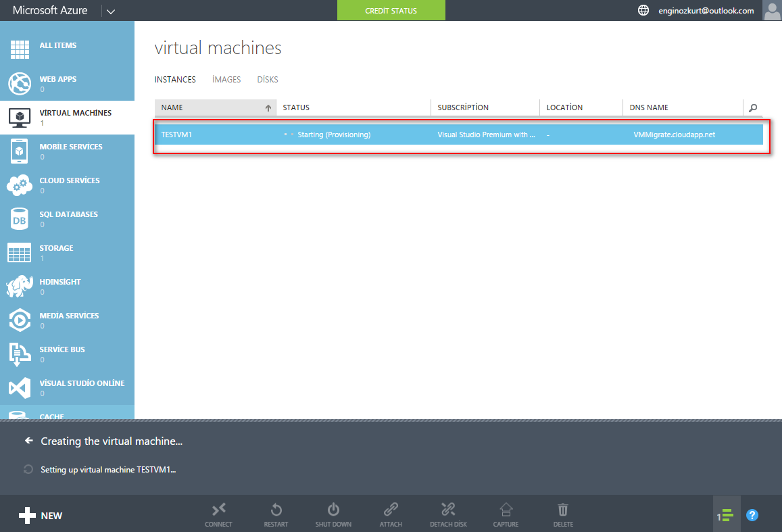The height and width of the screenshot is (532, 782).
Task: Click the Microsoft Azure logo text
Action: tap(50, 10)
